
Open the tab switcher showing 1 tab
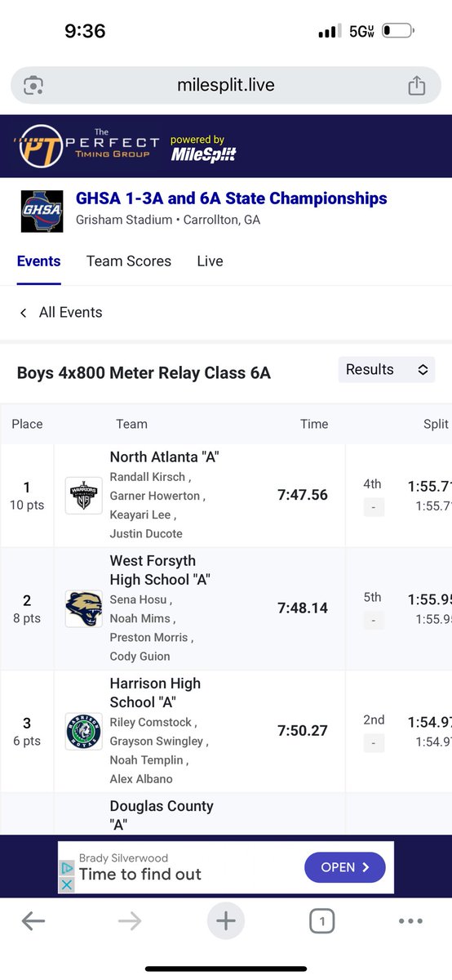pos(322,922)
